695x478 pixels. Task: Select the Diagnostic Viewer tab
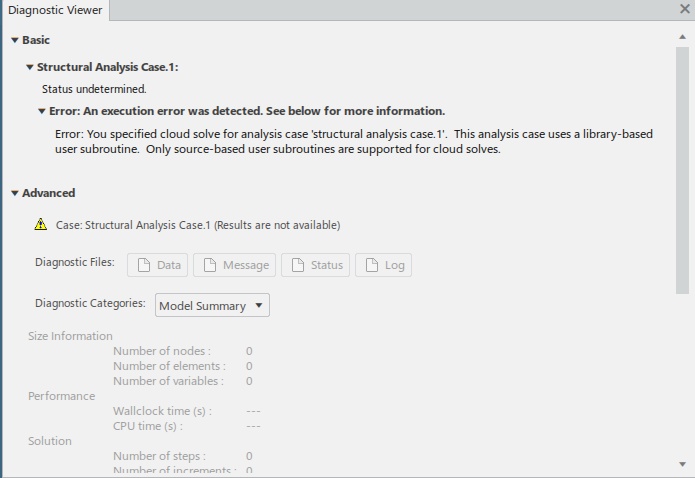(x=55, y=10)
